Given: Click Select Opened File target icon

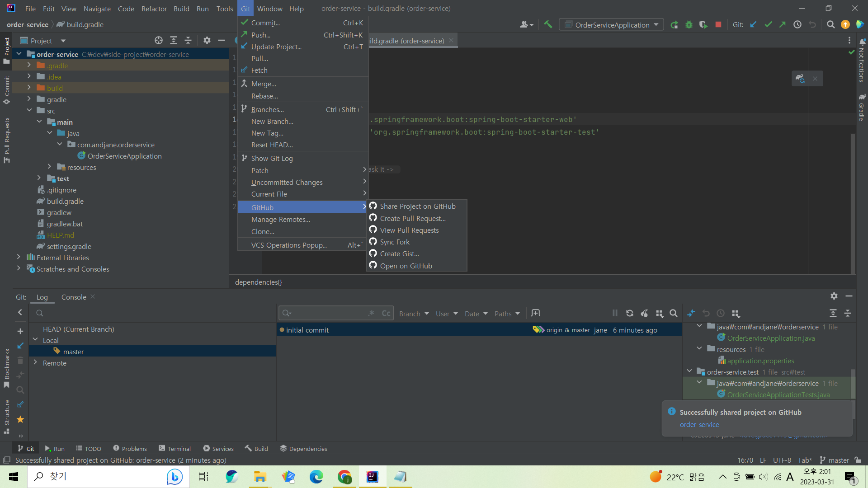Looking at the screenshot, I should (x=159, y=41).
